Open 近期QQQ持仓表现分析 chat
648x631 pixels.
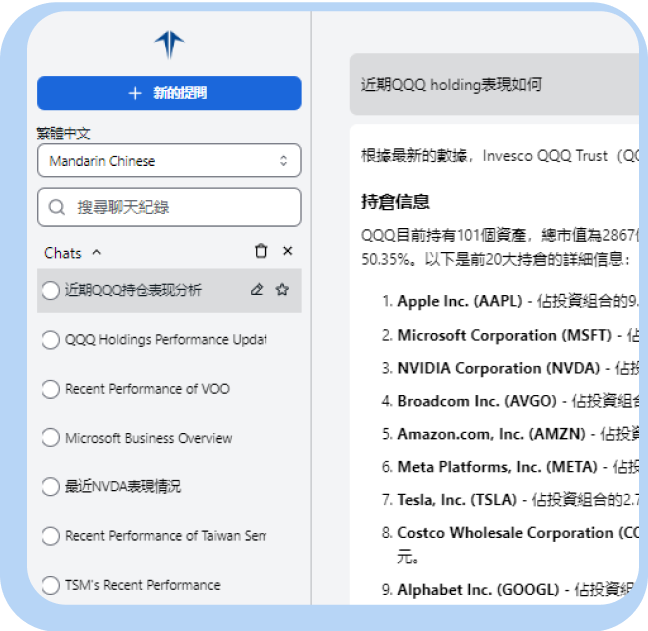(x=133, y=290)
